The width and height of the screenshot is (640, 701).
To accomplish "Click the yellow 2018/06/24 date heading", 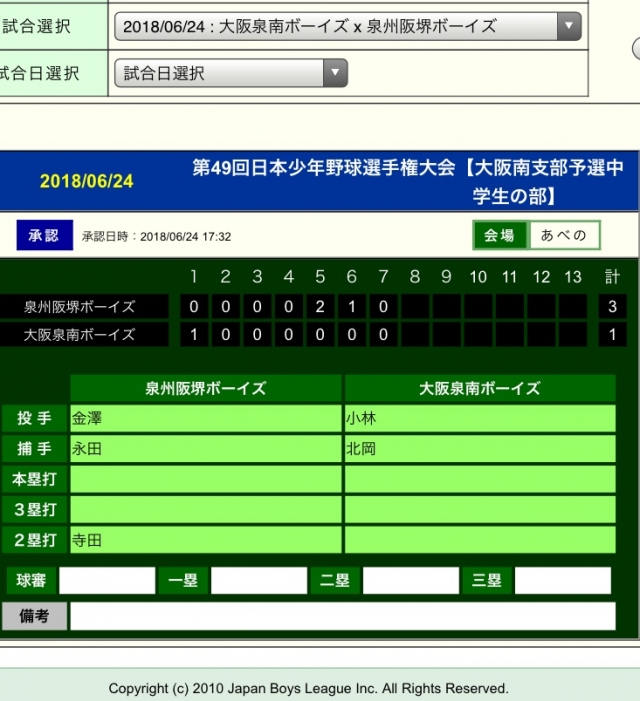I will (x=87, y=182).
